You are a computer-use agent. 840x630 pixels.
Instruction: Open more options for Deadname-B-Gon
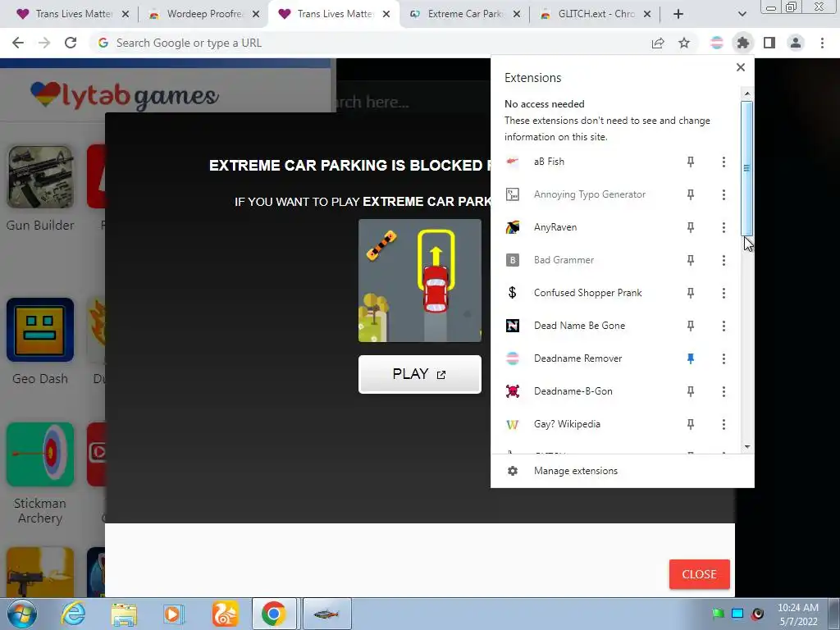(724, 391)
